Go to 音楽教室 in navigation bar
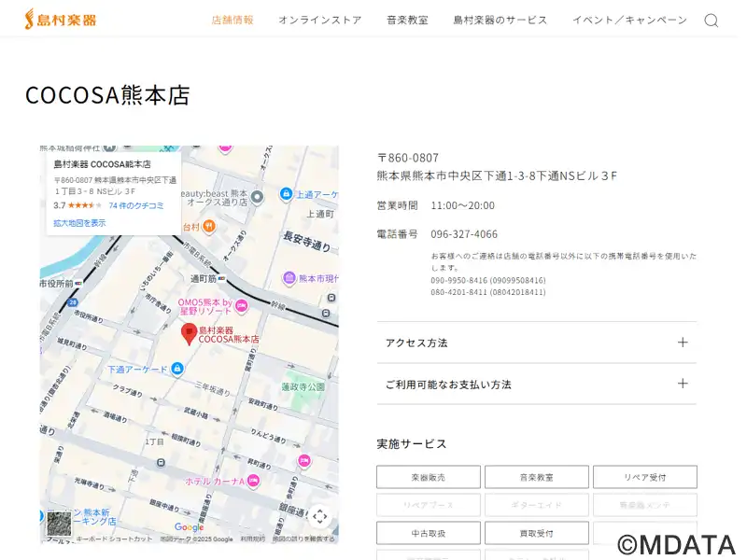The width and height of the screenshot is (747, 560). (407, 20)
